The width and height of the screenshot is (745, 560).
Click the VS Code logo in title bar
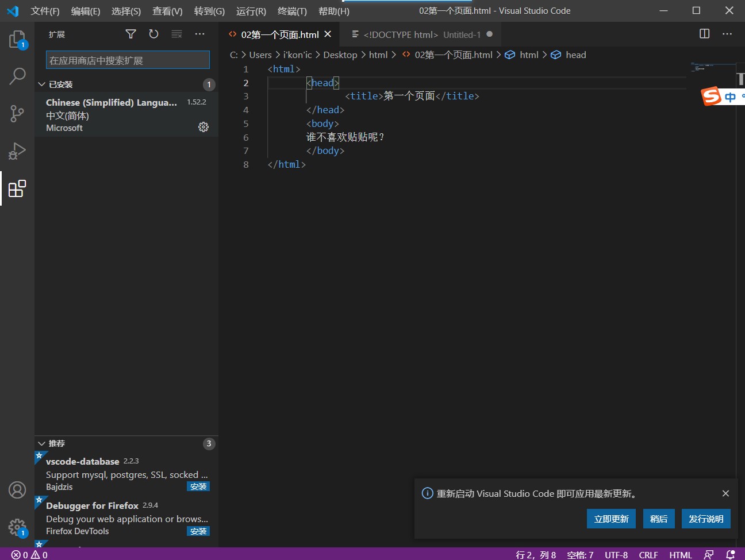pos(13,11)
